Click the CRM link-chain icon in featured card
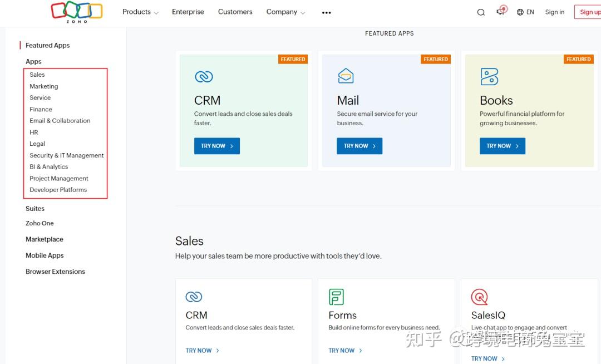The width and height of the screenshot is (601, 364). [203, 76]
